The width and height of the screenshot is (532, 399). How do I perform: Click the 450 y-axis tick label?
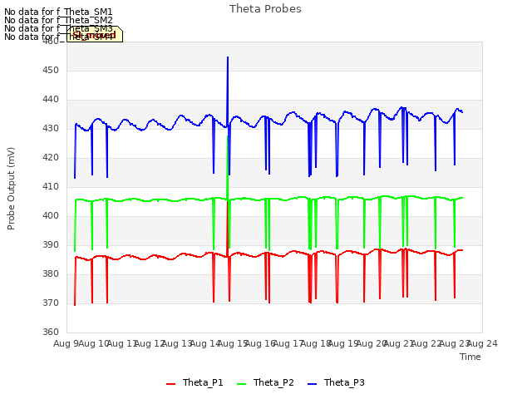(x=51, y=71)
